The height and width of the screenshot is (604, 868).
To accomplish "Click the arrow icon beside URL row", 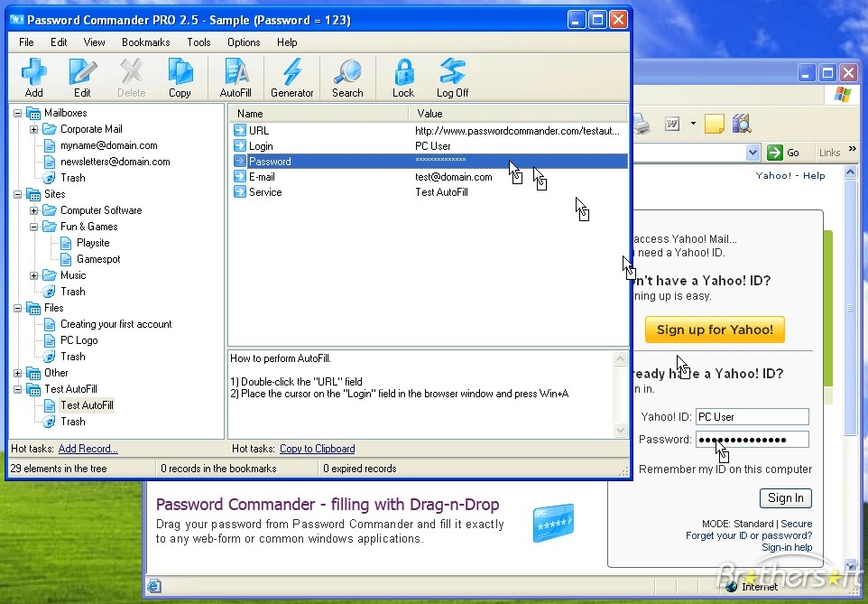I will (x=240, y=130).
